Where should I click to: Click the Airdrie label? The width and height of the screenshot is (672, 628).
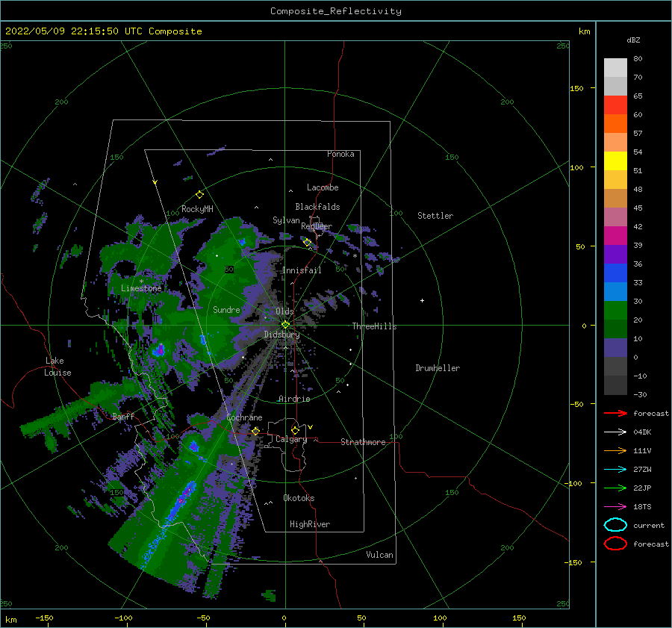click(x=294, y=399)
